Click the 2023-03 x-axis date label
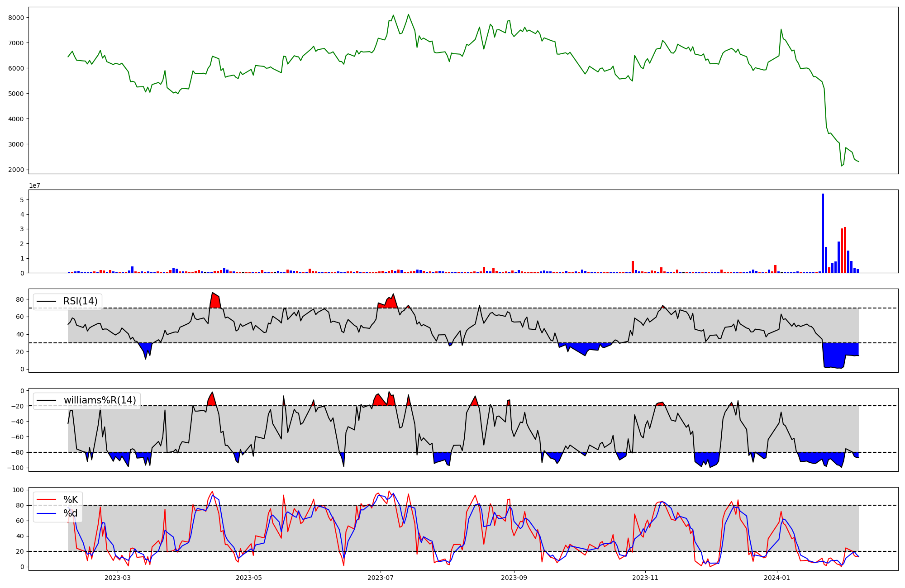905x588 pixels. pos(118,578)
